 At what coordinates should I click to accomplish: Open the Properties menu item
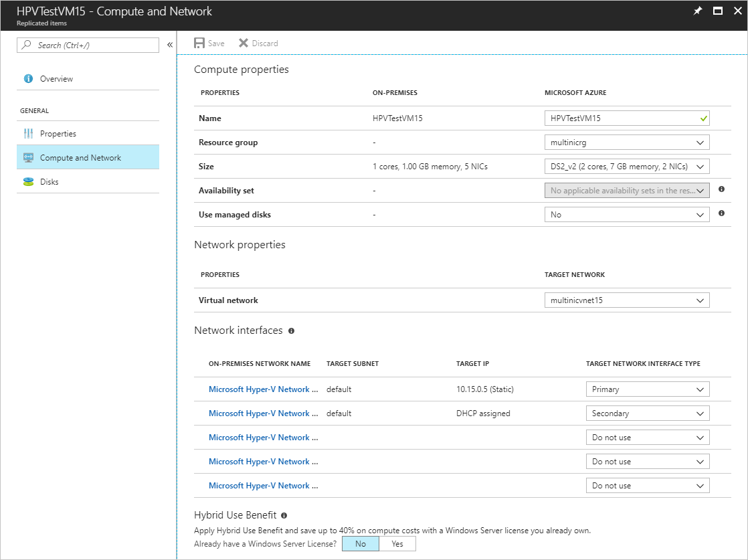[58, 134]
